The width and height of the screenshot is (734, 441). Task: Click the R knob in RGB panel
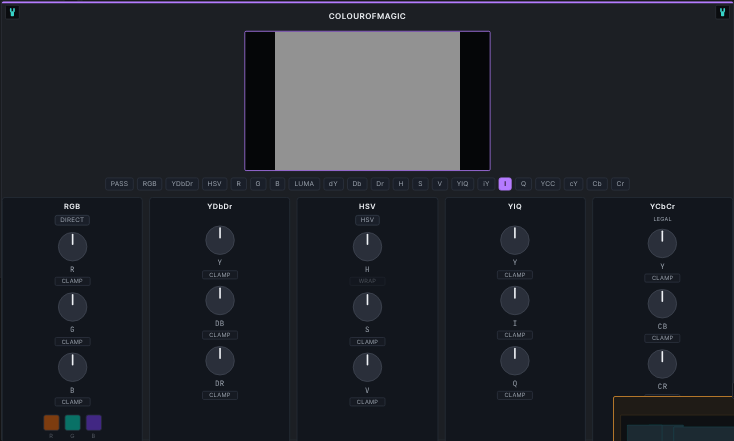tap(73, 247)
